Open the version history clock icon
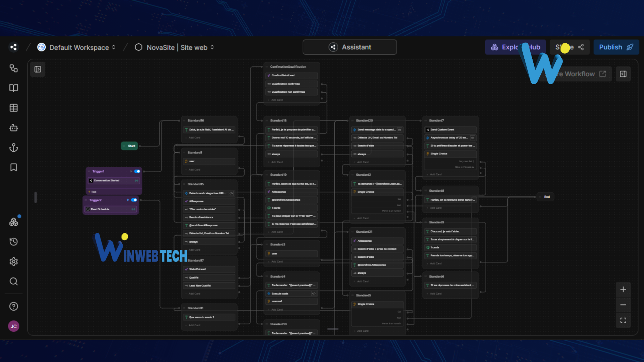644x362 pixels. click(14, 242)
